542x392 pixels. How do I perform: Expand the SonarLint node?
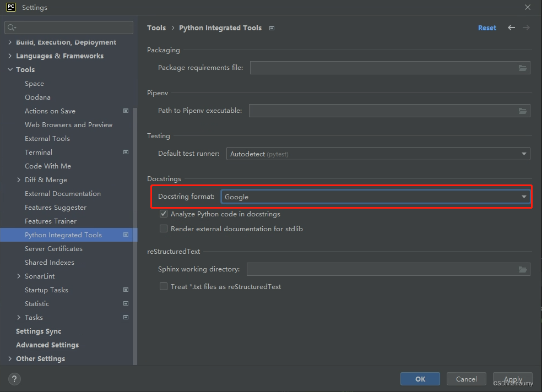[19, 276]
